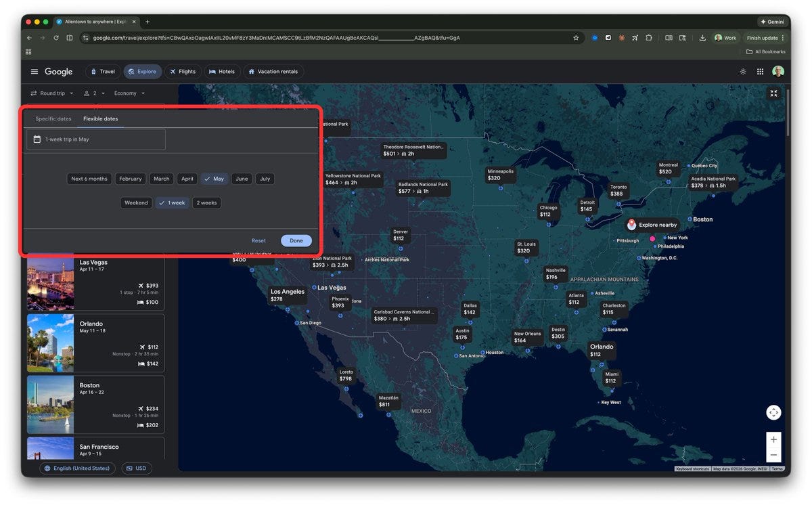Viewport: 812px width, 505px height.
Task: Click the Miami $112 map marker
Action: [x=611, y=377]
